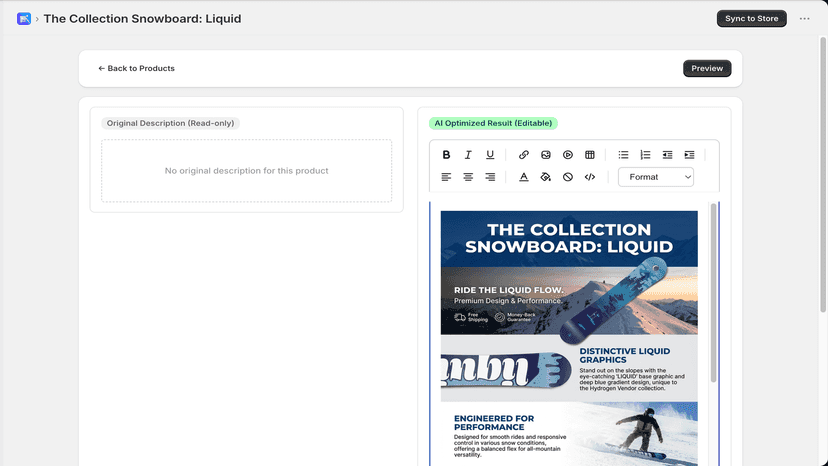Center align the text
The width and height of the screenshot is (828, 466).
point(468,177)
